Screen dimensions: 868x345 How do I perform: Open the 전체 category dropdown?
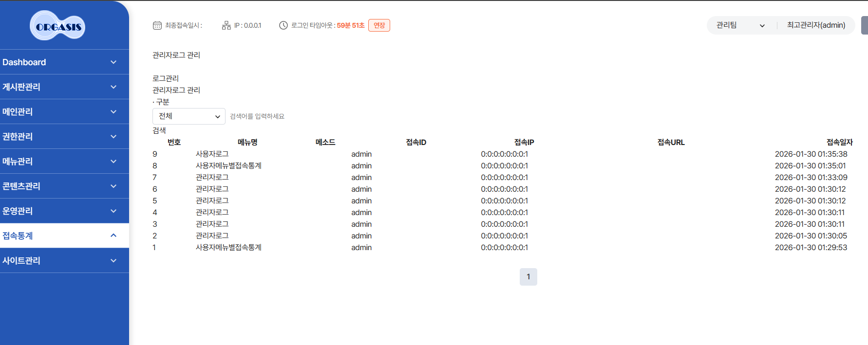pos(189,116)
